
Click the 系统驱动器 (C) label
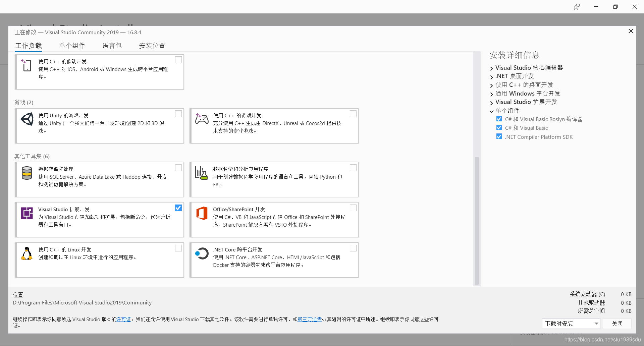pyautogui.click(x=587, y=294)
